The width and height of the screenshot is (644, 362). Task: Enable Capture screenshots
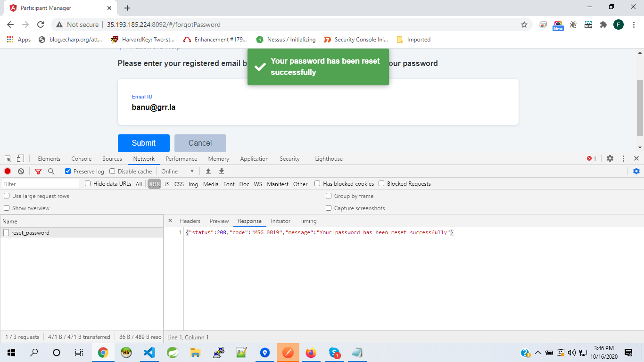pos(328,208)
